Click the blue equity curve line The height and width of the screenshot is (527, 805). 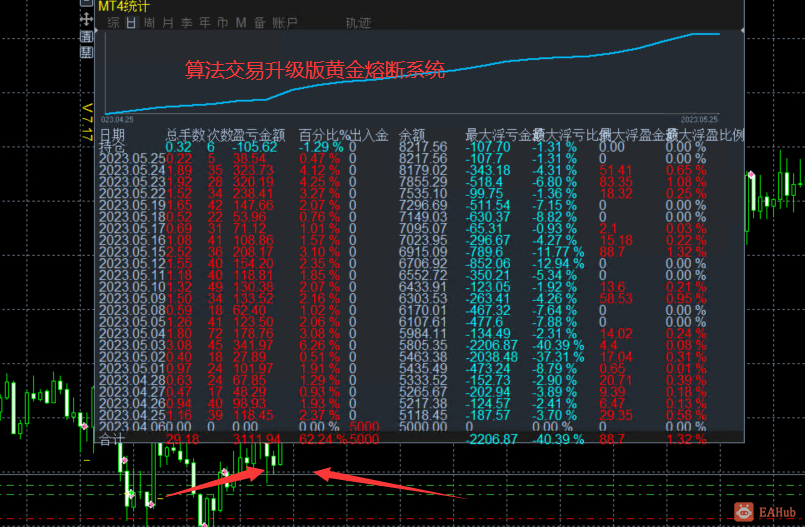click(411, 76)
